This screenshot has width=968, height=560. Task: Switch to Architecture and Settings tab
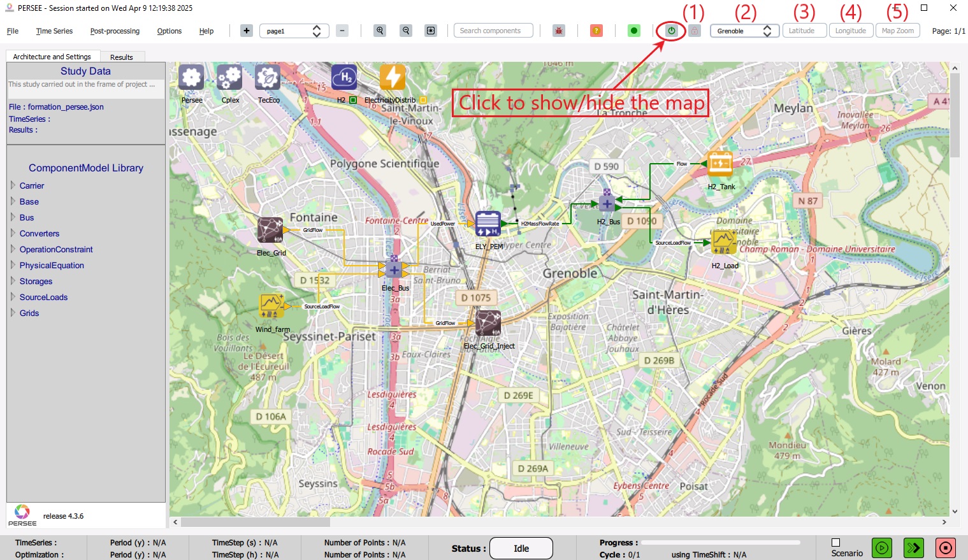point(52,56)
